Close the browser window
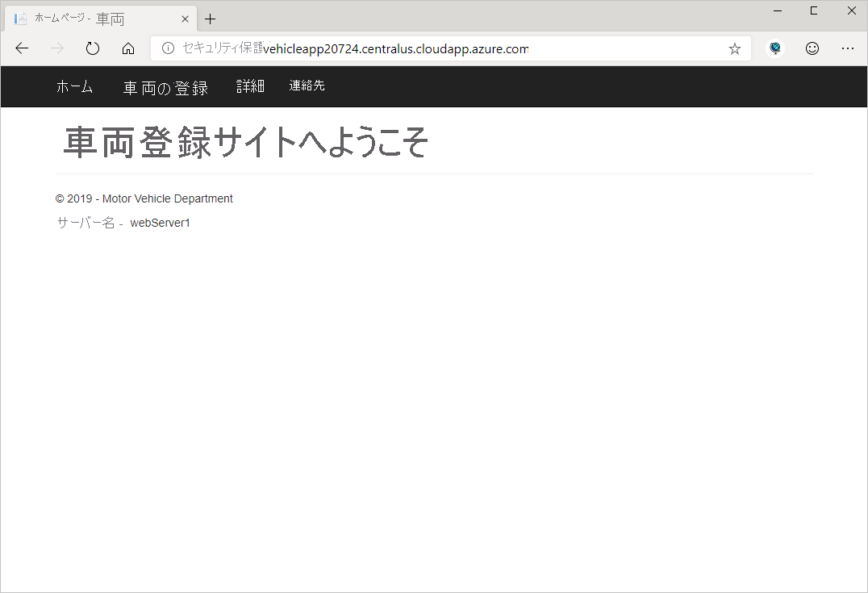Screen dimensions: 868x593 click(x=851, y=10)
